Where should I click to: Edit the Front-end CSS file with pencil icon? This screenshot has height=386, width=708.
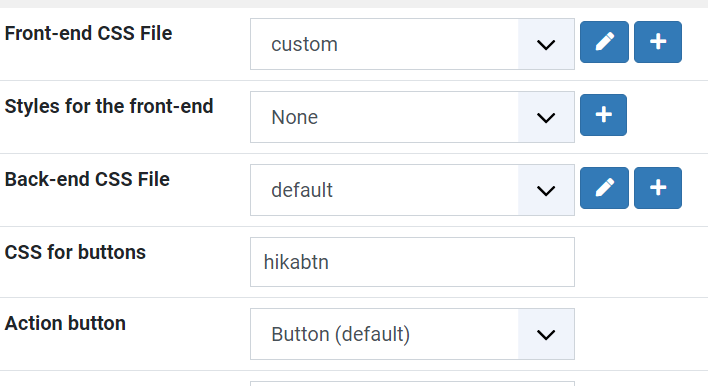[604, 42]
